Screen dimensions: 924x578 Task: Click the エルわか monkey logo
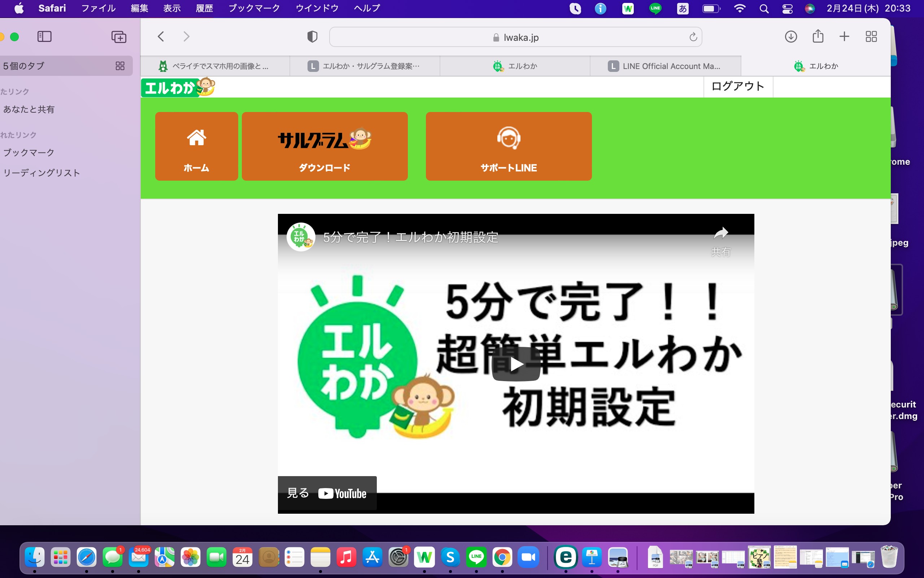pyautogui.click(x=178, y=87)
